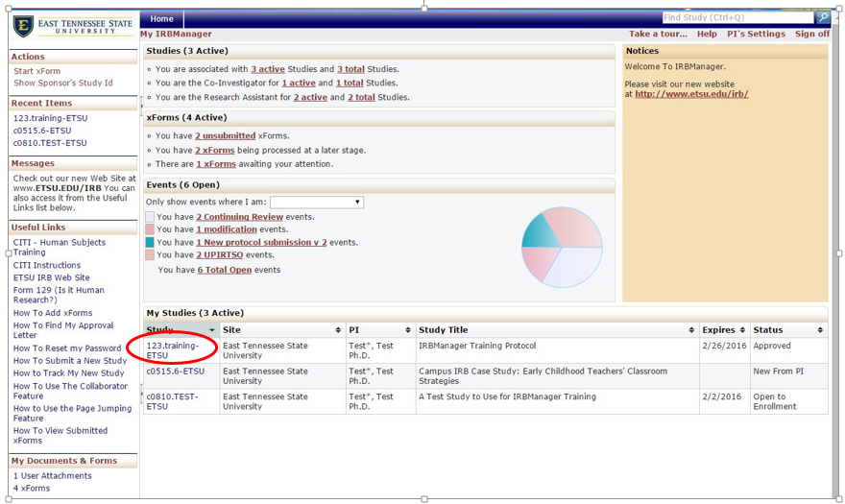845x504 pixels.
Task: Click the Find Study search field
Action: 737,18
